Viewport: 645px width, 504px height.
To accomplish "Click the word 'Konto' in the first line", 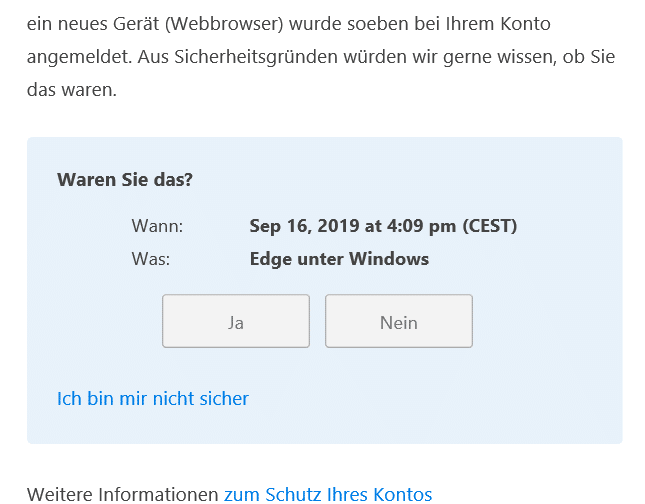I will click(525, 24).
